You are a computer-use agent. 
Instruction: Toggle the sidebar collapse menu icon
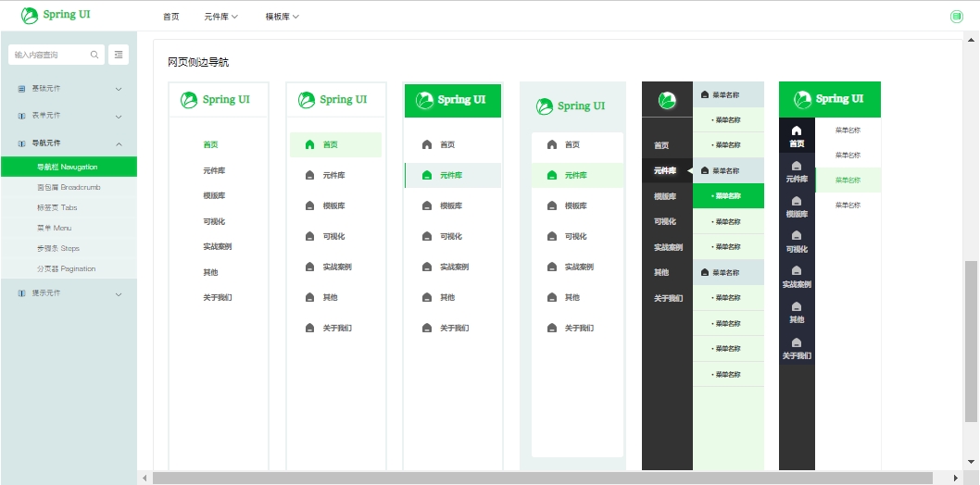tap(119, 56)
